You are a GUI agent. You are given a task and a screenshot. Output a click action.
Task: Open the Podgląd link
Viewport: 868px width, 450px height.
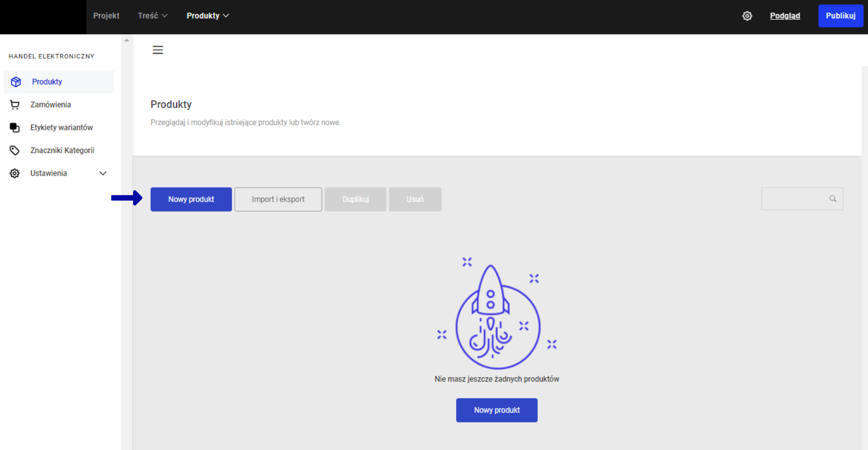785,16
